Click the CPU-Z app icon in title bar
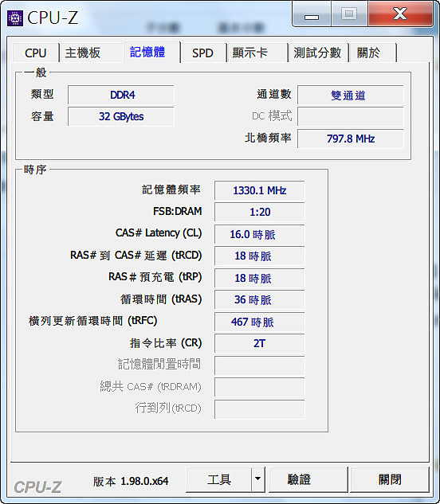The width and height of the screenshot is (440, 504). click(x=15, y=18)
